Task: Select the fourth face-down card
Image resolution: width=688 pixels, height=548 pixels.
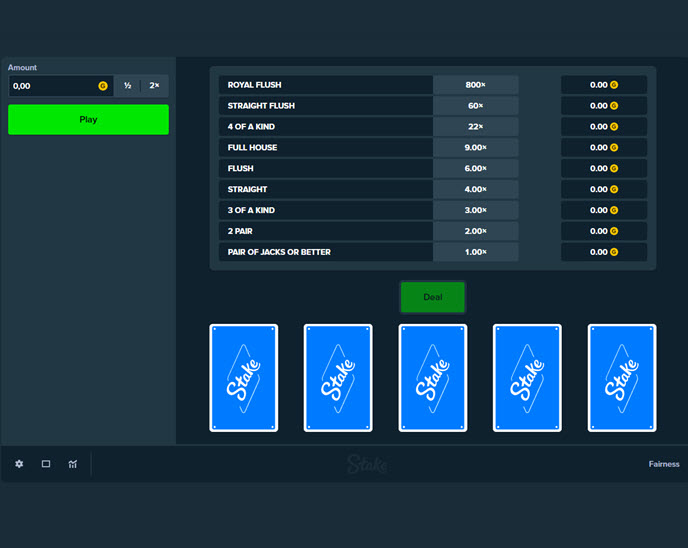Action: coord(528,378)
